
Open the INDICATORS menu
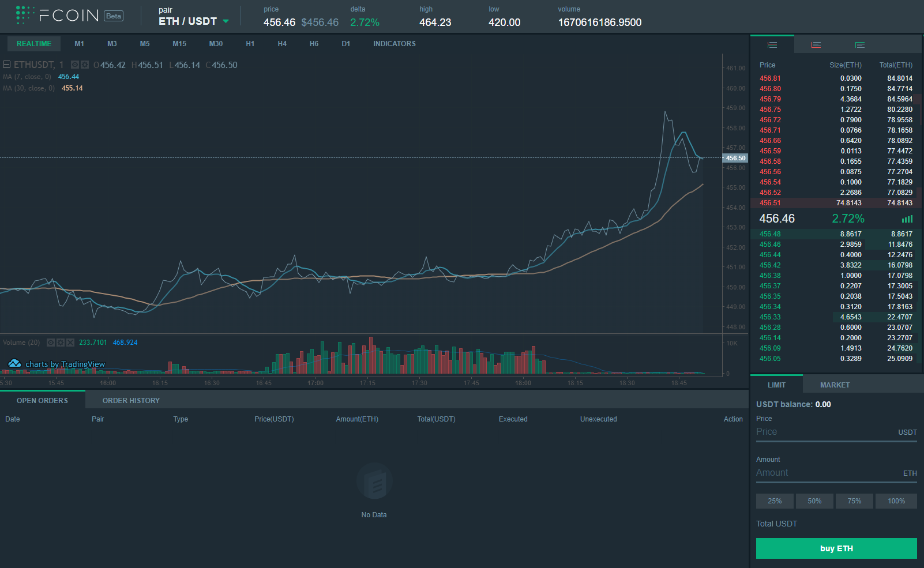click(x=395, y=44)
